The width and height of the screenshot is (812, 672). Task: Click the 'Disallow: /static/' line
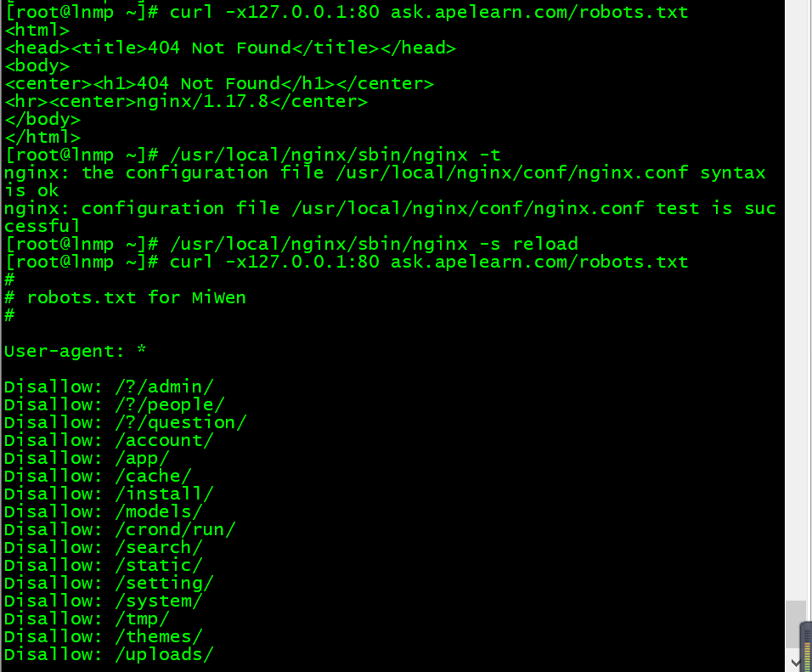point(103,565)
